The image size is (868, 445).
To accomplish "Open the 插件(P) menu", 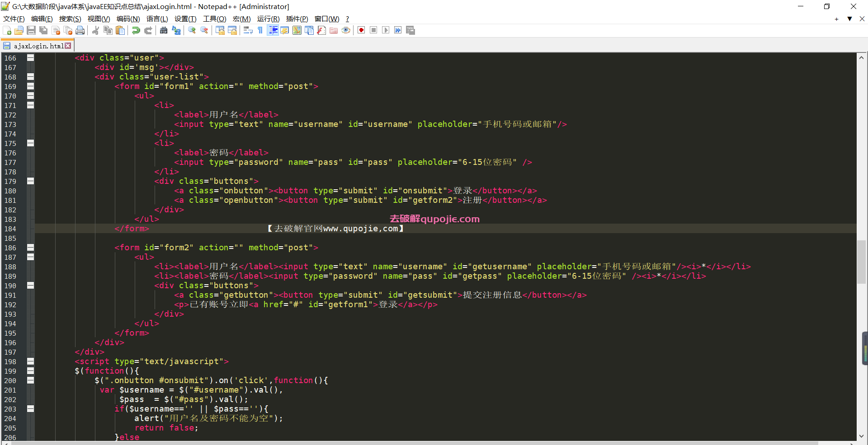I will (x=297, y=19).
